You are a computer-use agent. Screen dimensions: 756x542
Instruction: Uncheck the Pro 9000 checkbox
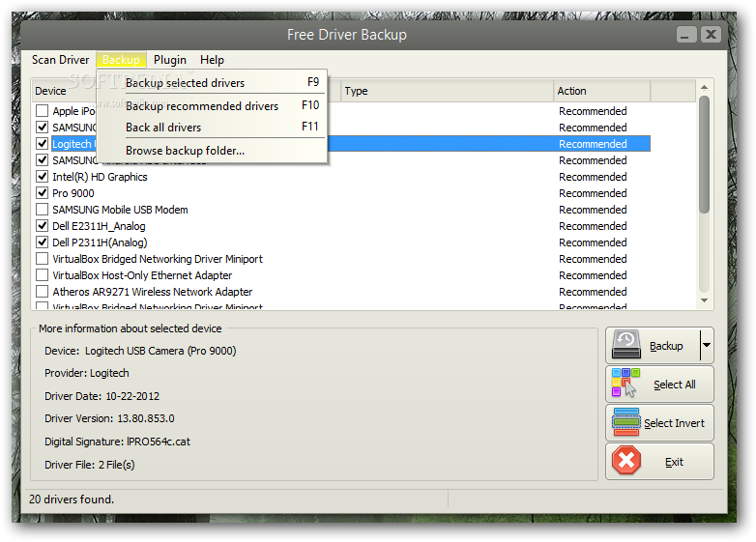[42, 192]
